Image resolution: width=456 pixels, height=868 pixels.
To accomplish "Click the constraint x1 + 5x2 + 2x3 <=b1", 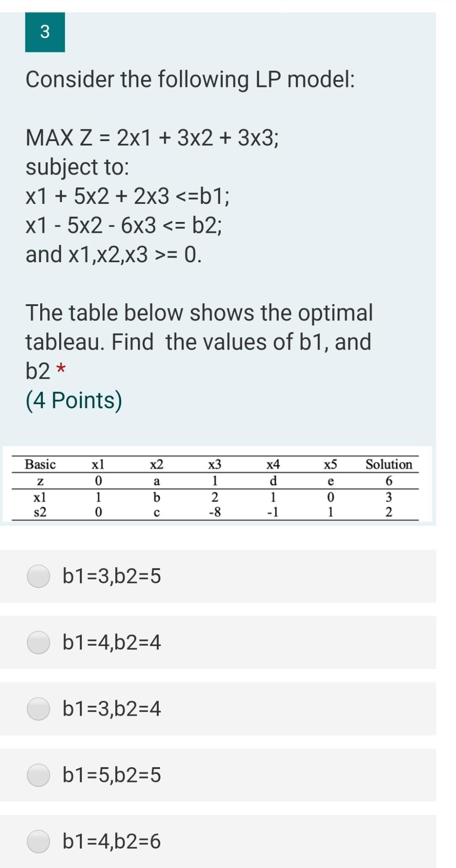I will click(128, 196).
